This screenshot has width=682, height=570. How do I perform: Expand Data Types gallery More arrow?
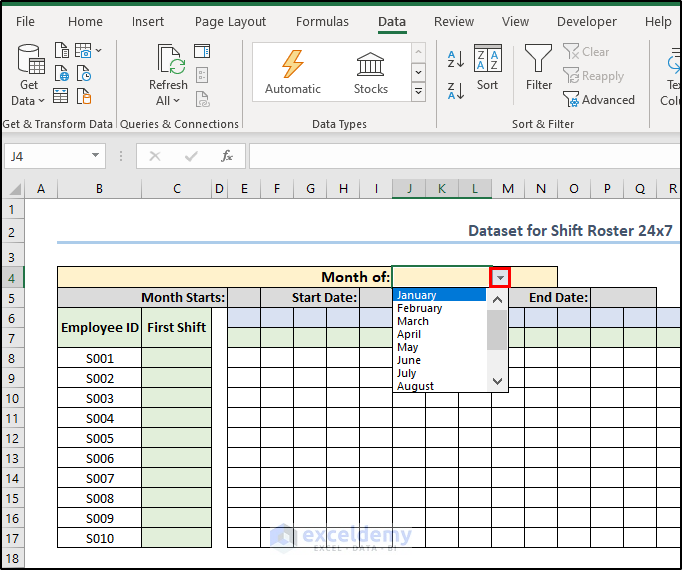pyautogui.click(x=418, y=91)
